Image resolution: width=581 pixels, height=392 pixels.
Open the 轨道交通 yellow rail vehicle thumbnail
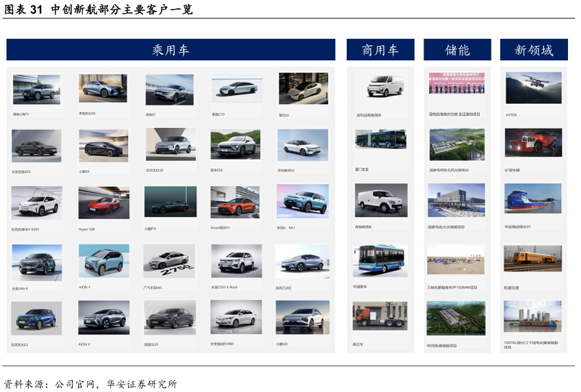pos(533,258)
